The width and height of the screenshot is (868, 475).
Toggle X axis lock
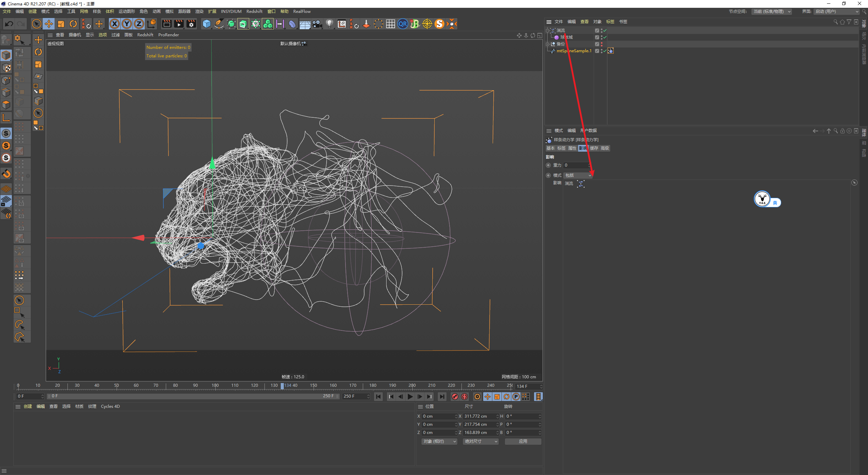click(115, 24)
